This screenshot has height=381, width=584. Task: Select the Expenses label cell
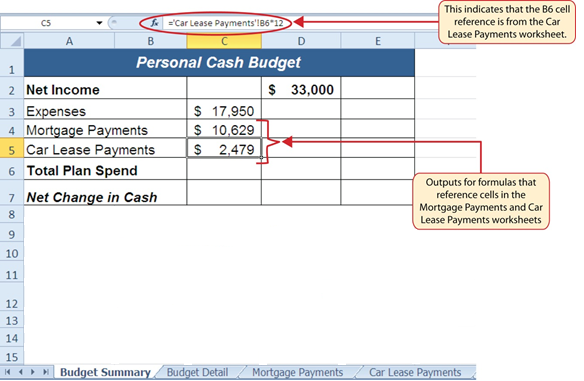point(105,109)
